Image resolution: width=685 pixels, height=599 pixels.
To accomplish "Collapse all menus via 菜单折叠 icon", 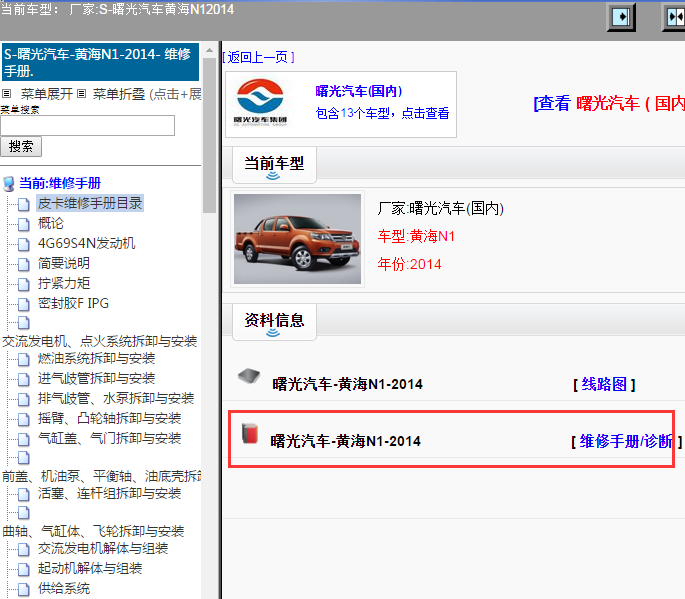I will (x=82, y=93).
